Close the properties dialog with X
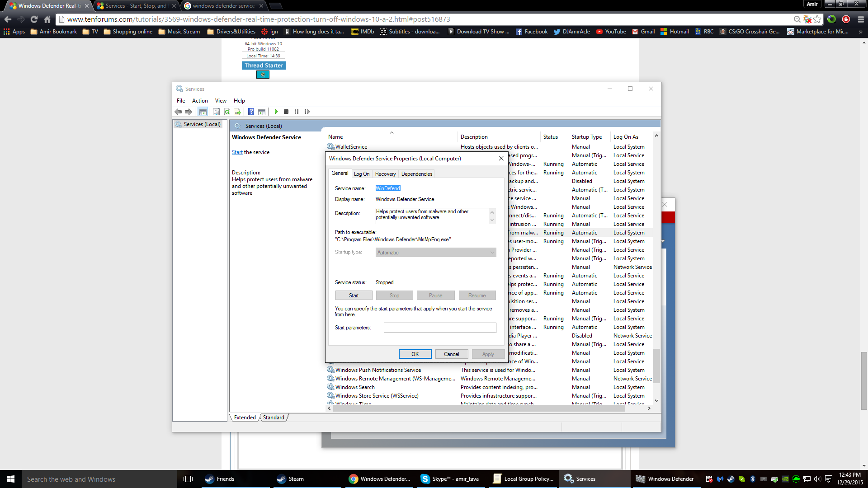The image size is (868, 488). tap(501, 158)
